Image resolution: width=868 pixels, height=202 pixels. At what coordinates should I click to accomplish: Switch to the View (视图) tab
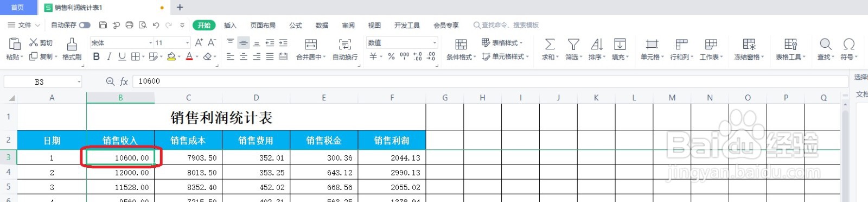coord(374,25)
